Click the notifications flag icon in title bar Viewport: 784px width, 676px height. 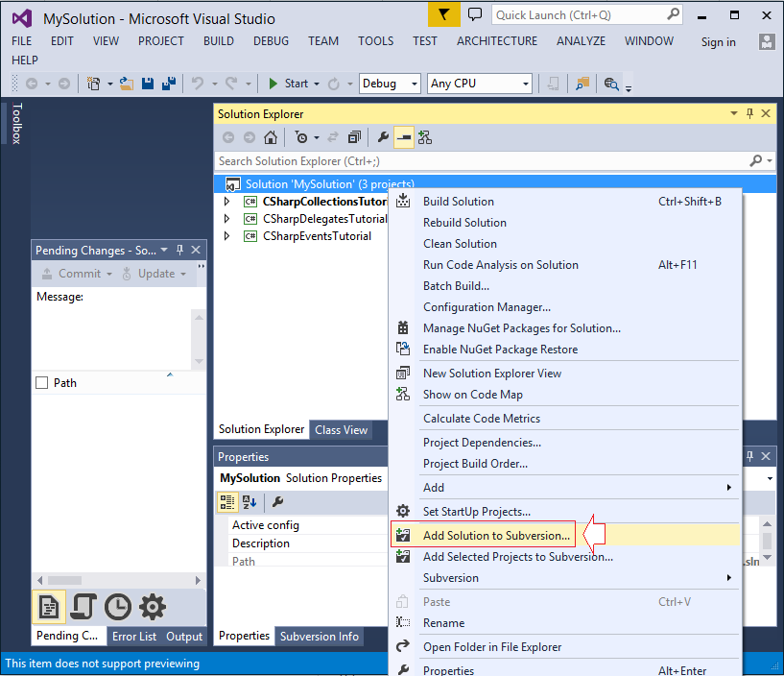click(443, 15)
